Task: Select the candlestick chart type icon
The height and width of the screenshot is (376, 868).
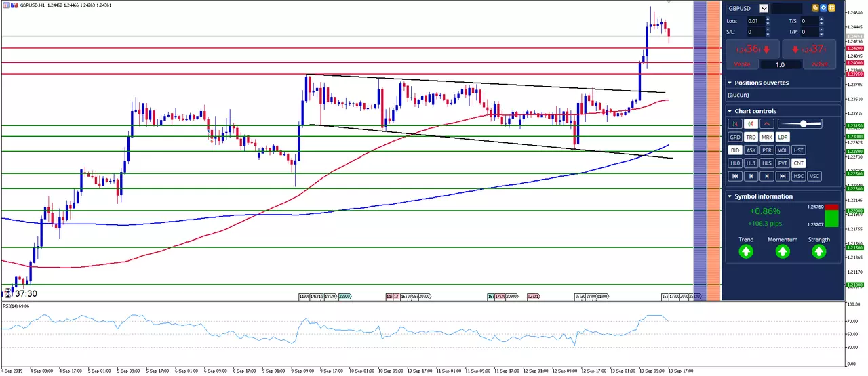Action: (x=751, y=123)
